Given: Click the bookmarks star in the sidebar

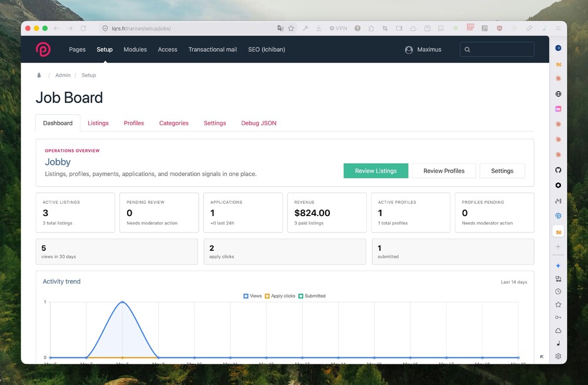Looking at the screenshot, I should (x=558, y=304).
